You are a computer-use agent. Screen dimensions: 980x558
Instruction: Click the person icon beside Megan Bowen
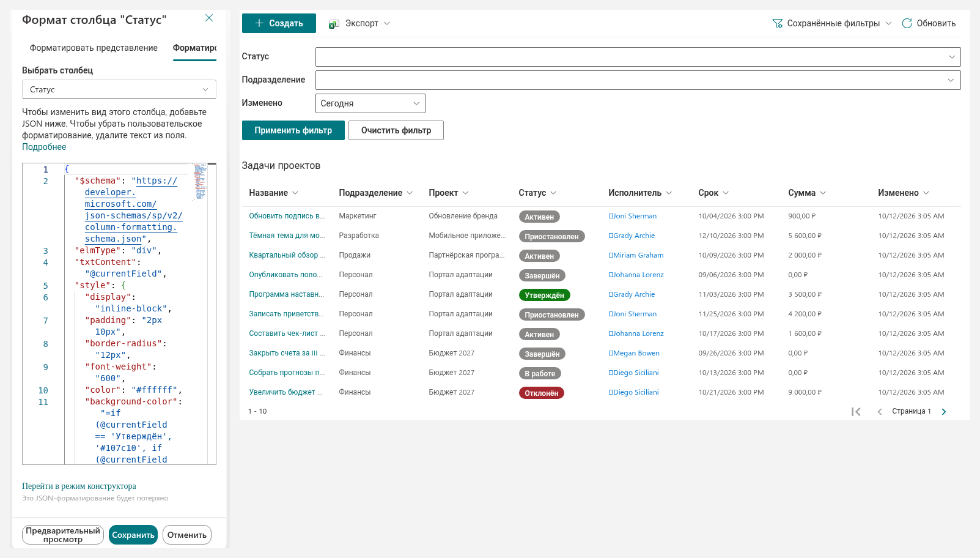pyautogui.click(x=611, y=353)
